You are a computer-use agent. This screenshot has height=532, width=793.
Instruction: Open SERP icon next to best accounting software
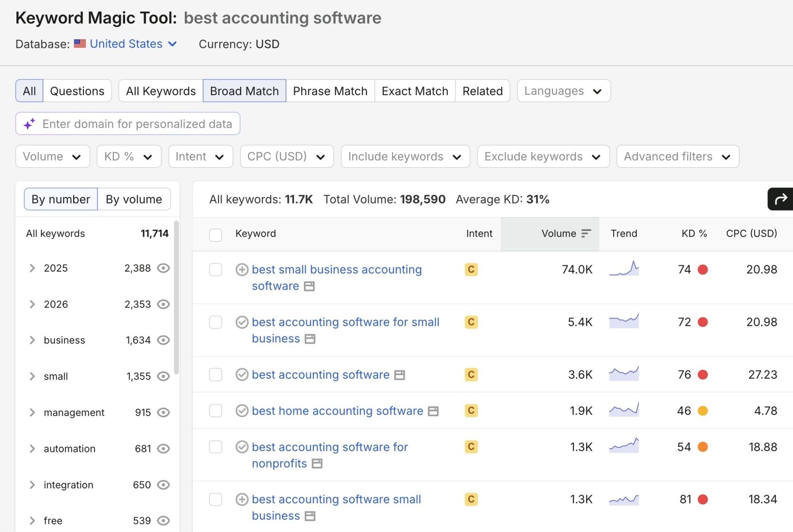click(x=400, y=375)
